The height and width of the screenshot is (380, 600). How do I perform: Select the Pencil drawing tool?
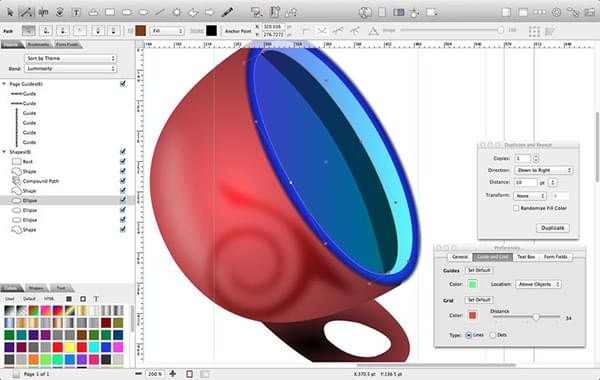click(x=227, y=12)
